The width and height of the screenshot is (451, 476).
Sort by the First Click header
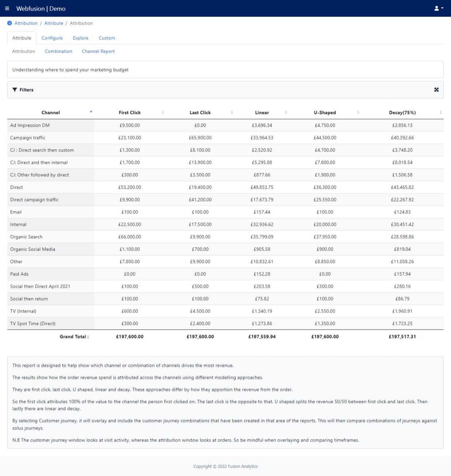pyautogui.click(x=130, y=113)
